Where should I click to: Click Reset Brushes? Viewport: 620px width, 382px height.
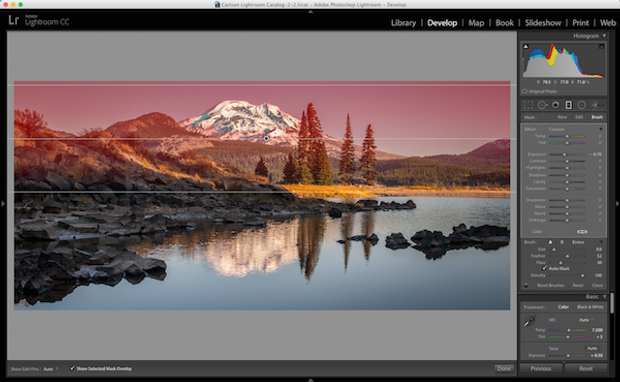coord(550,285)
